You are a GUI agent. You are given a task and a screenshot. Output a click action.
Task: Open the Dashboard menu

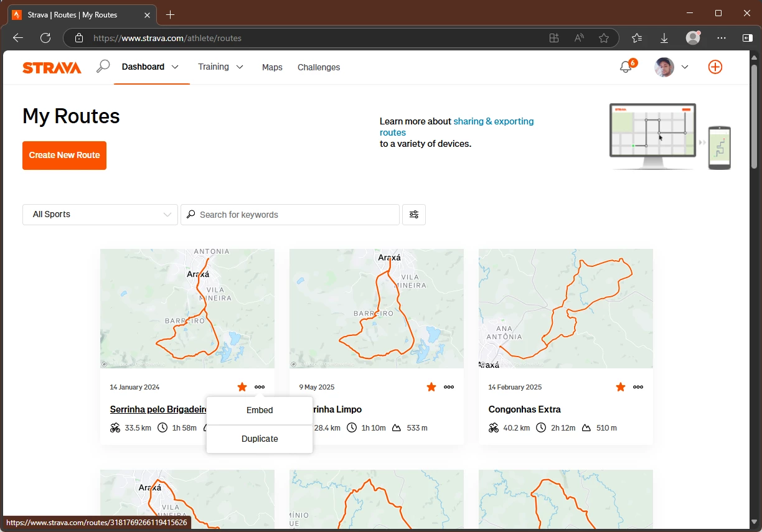click(x=143, y=67)
